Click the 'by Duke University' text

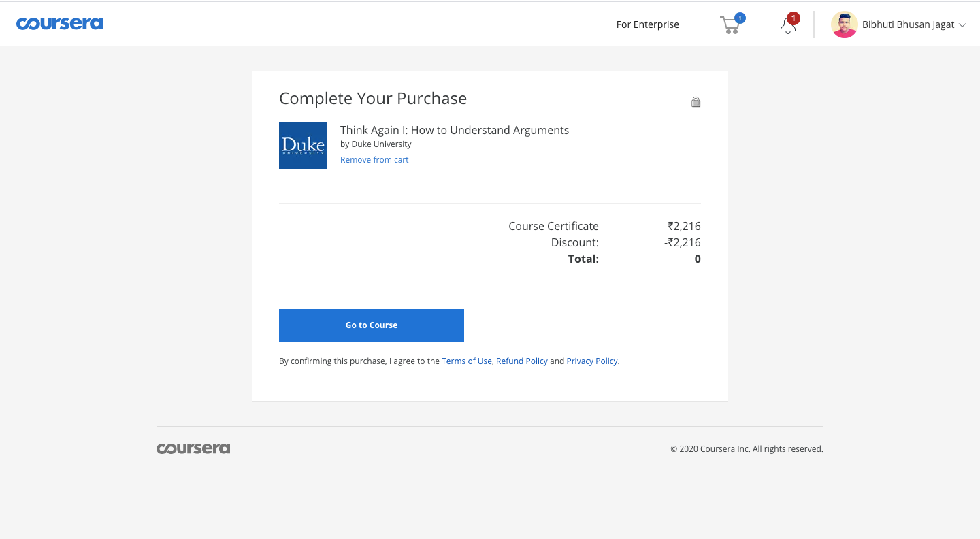click(376, 144)
